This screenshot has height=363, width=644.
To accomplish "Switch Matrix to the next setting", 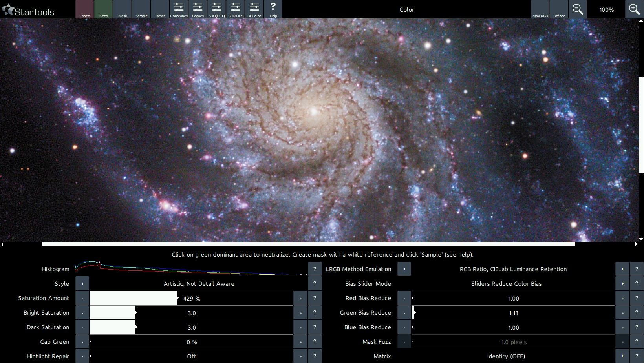I will tap(622, 356).
